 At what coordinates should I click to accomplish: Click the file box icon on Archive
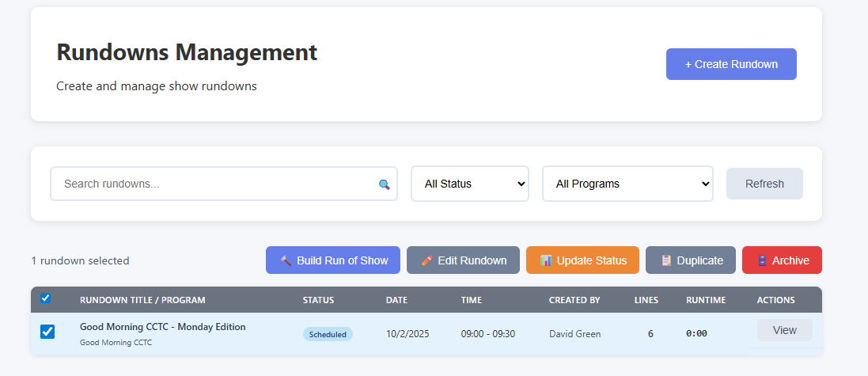pyautogui.click(x=762, y=260)
